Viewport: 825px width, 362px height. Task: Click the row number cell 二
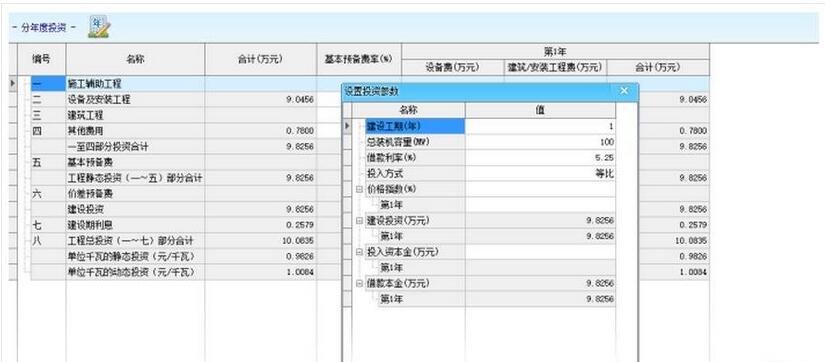pos(48,99)
